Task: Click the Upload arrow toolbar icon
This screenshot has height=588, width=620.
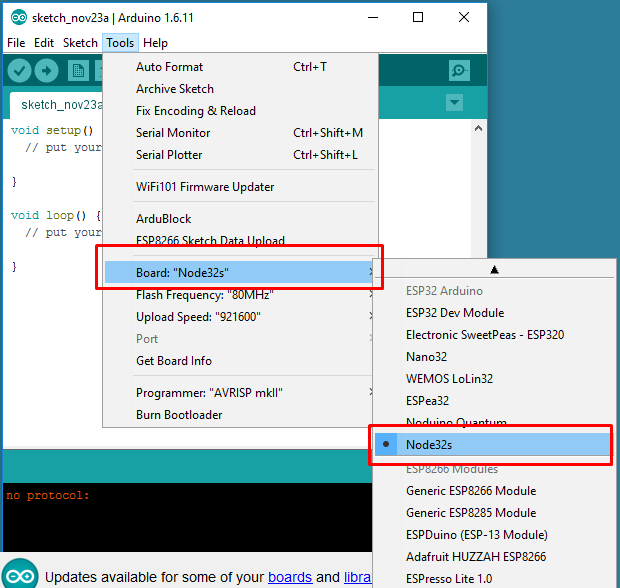Action: pyautogui.click(x=46, y=70)
